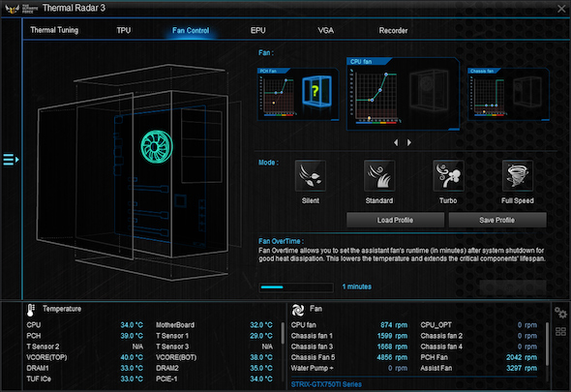Screen dimensions: 571x392
Task: Click the Water Pump + row label
Action: click(312, 368)
